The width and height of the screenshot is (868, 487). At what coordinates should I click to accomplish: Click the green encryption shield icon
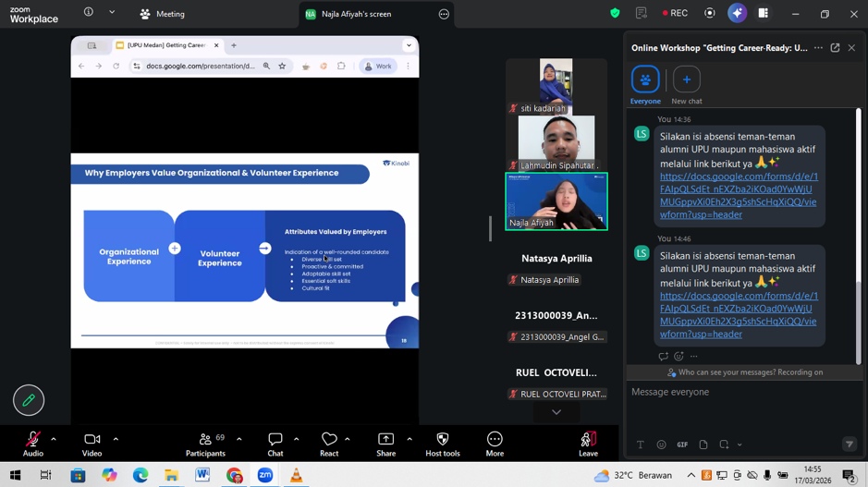[x=615, y=14]
